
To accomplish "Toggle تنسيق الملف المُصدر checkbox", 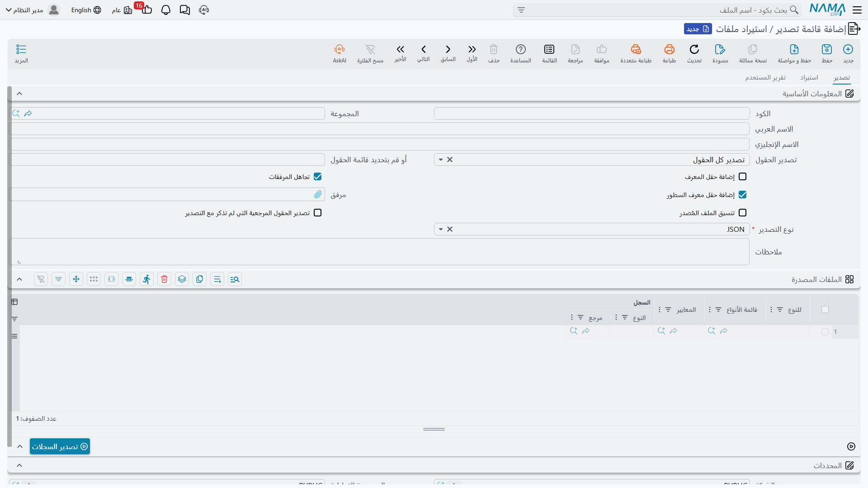I will coord(743,213).
